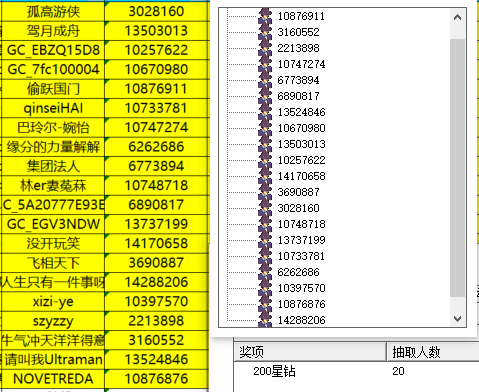Select spreadsheet cell NOVETREDA
The height and width of the screenshot is (392, 479).
tap(53, 379)
